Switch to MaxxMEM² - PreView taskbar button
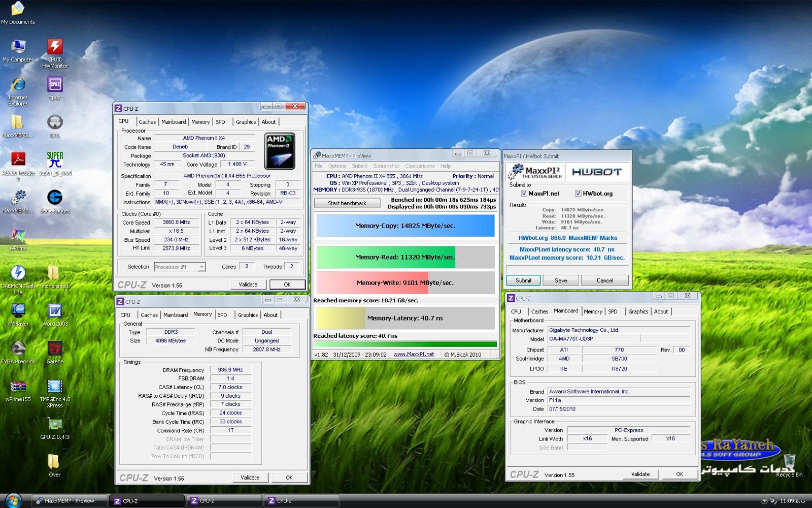 pyautogui.click(x=70, y=501)
